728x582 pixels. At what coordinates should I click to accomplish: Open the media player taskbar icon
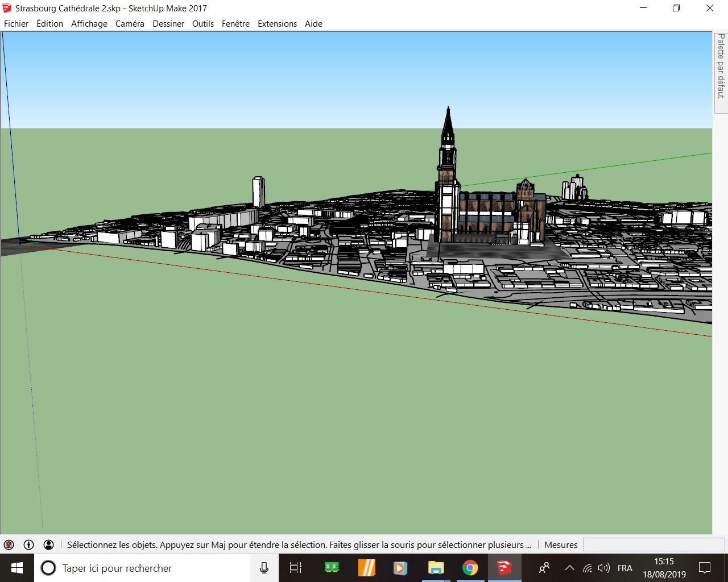point(400,568)
